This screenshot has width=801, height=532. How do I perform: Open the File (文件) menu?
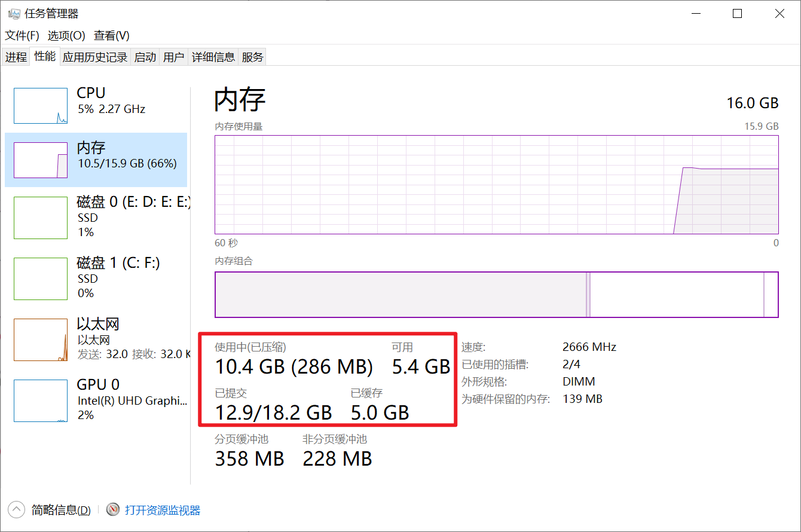point(22,35)
